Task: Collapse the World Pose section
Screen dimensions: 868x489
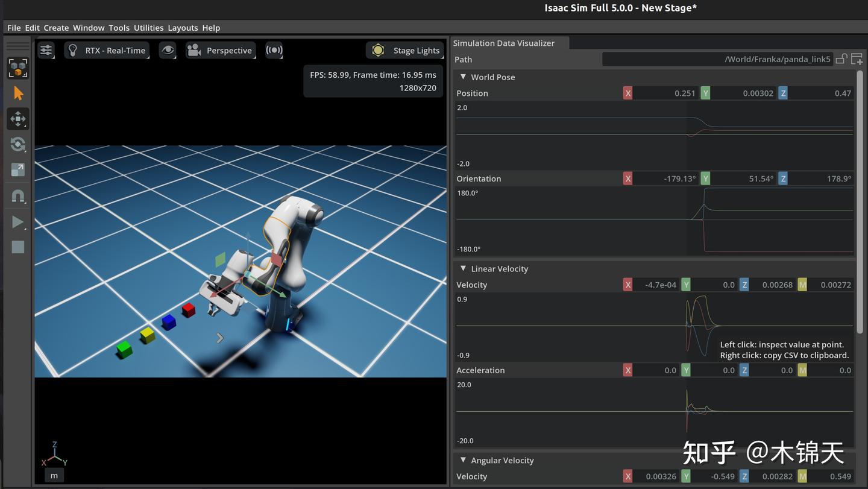Action: (x=463, y=77)
